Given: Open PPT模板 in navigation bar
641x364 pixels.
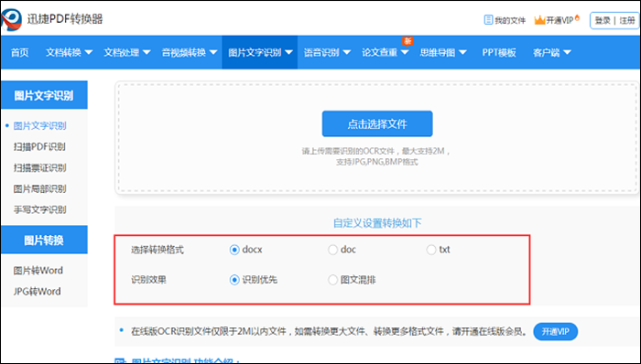Looking at the screenshot, I should [x=499, y=52].
